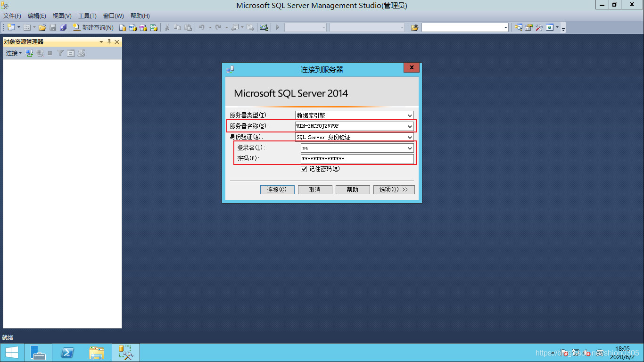
Task: Open the 窗口(W) menu
Action: click(114, 16)
